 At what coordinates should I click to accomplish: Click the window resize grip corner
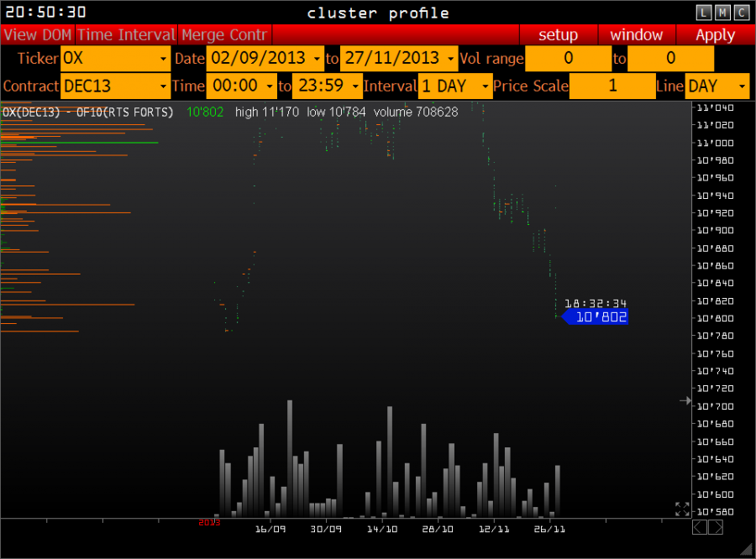pos(746,549)
